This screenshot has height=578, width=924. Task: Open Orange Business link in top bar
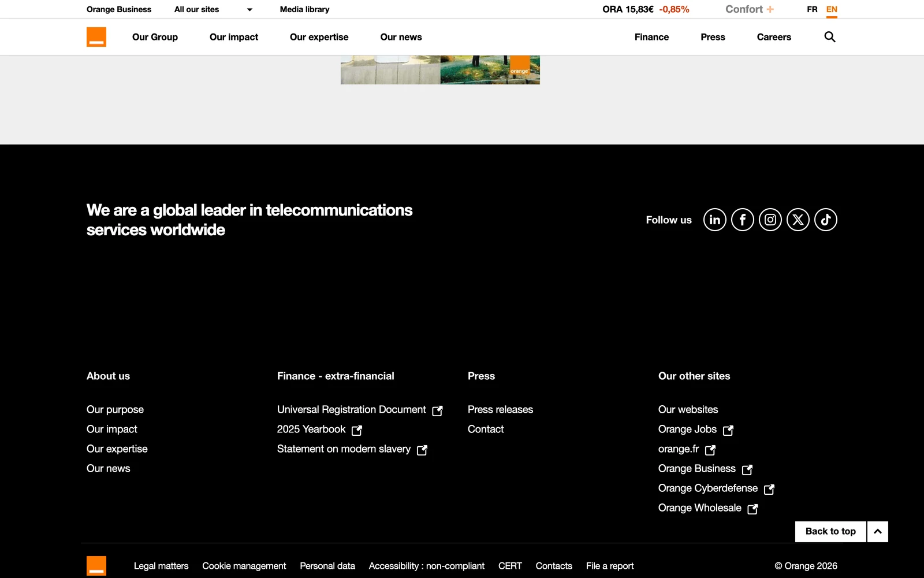pyautogui.click(x=119, y=9)
